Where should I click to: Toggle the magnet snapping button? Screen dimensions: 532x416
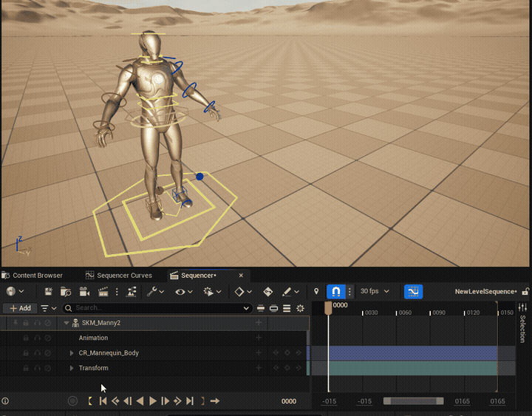pyautogui.click(x=335, y=292)
